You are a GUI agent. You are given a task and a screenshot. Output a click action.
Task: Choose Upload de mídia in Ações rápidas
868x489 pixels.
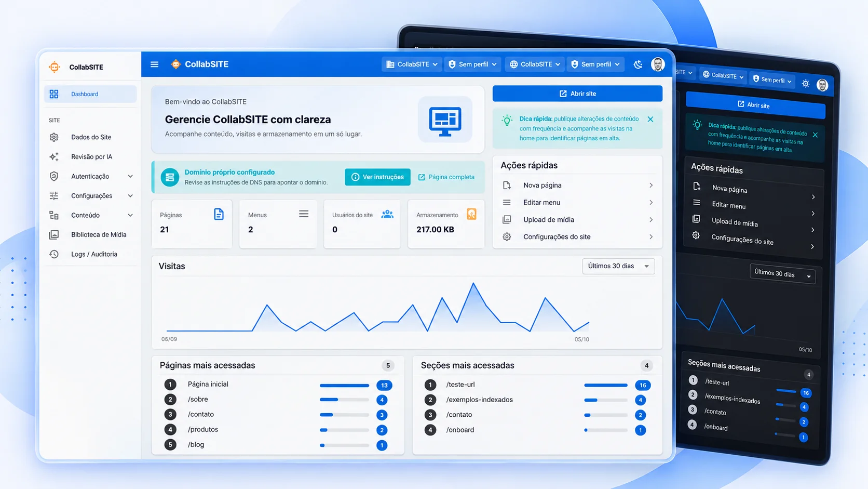pos(577,220)
